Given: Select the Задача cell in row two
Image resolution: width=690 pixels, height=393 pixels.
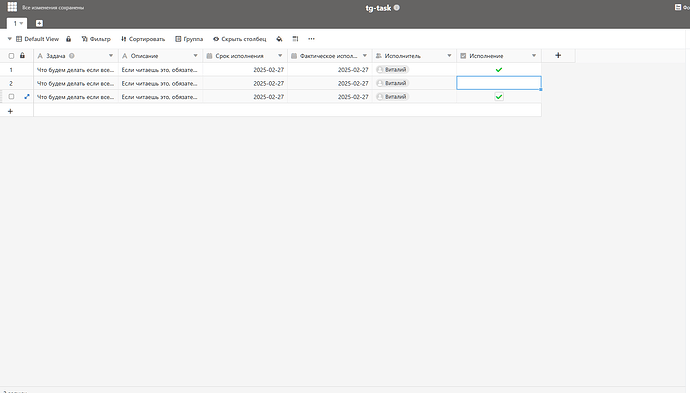Looking at the screenshot, I should click(76, 83).
